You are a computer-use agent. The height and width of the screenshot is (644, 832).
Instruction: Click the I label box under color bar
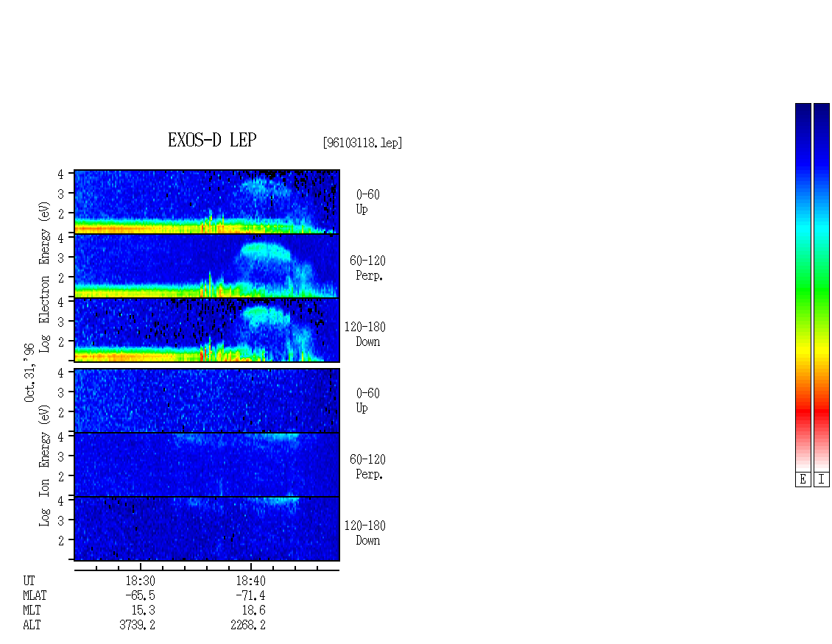pos(822,480)
